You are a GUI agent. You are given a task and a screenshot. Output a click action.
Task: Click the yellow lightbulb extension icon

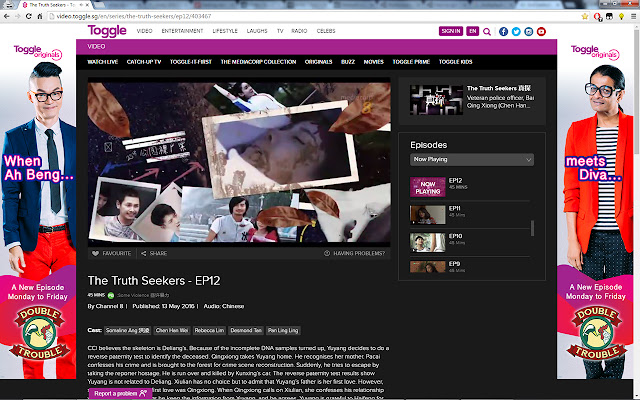621,16
